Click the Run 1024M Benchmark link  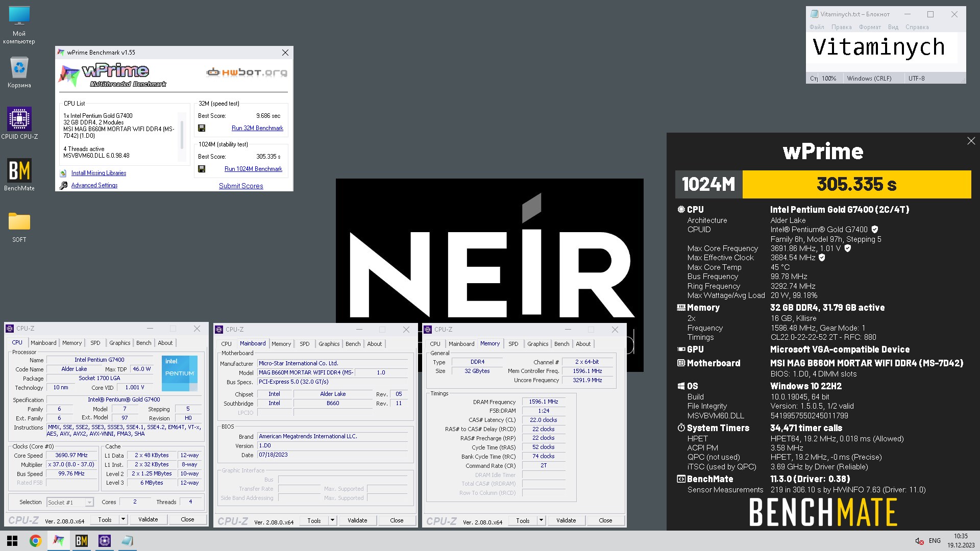(x=253, y=169)
